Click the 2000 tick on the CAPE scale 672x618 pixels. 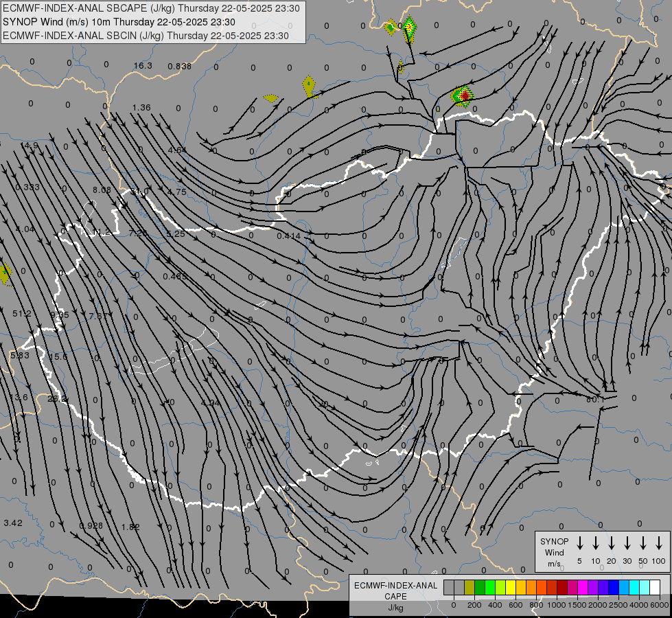click(598, 605)
